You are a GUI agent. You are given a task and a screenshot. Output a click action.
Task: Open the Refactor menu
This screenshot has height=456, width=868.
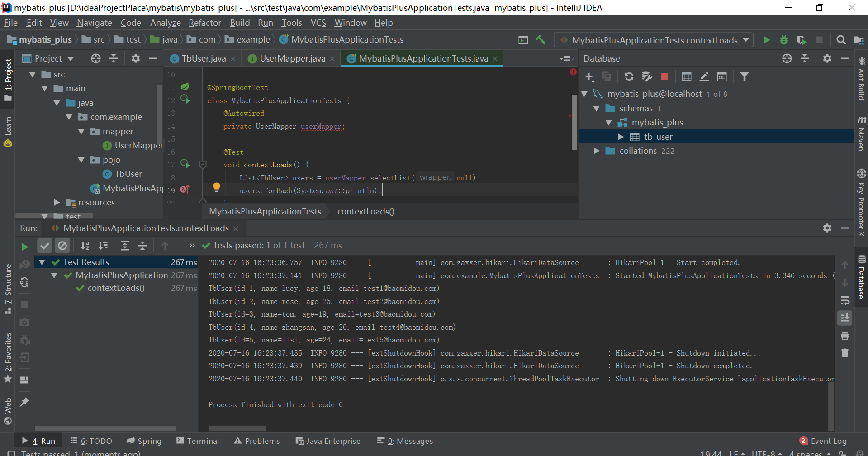tap(205, 23)
